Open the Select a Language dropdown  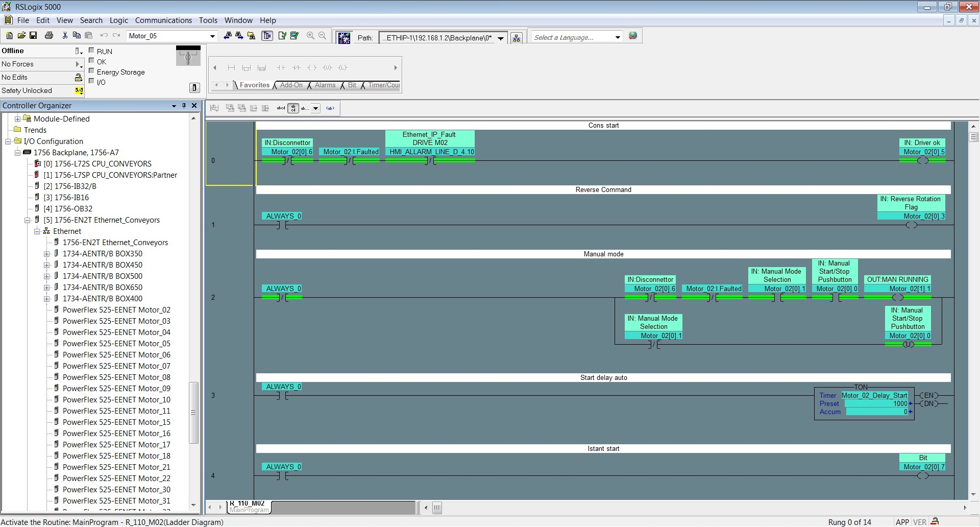618,37
